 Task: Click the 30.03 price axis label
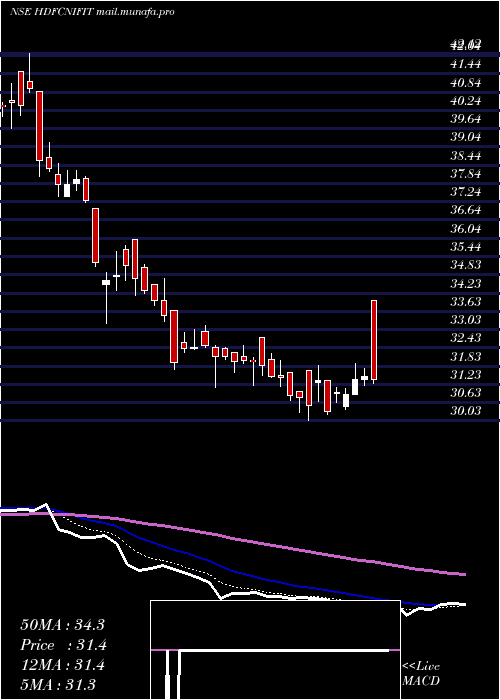(x=466, y=411)
